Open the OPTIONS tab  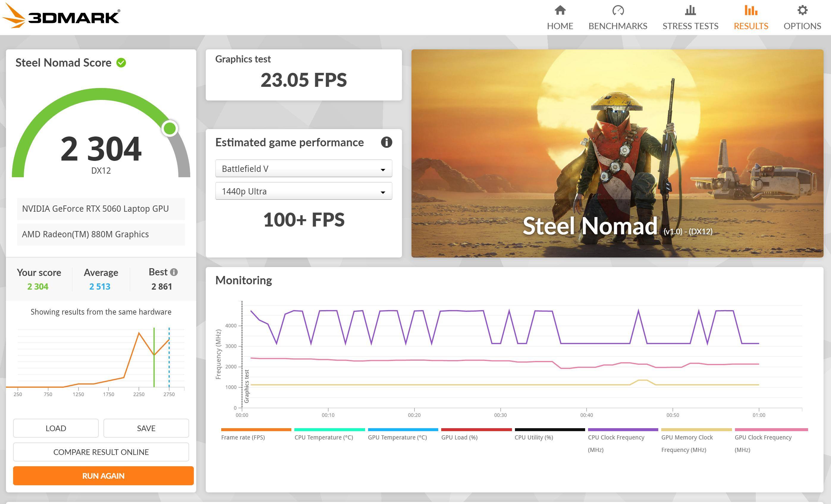802,18
